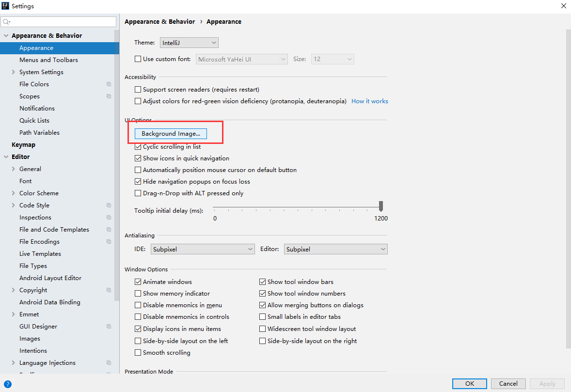Select Quick Lists in the tree
Viewport: 571px width, 392px height.
(x=34, y=121)
